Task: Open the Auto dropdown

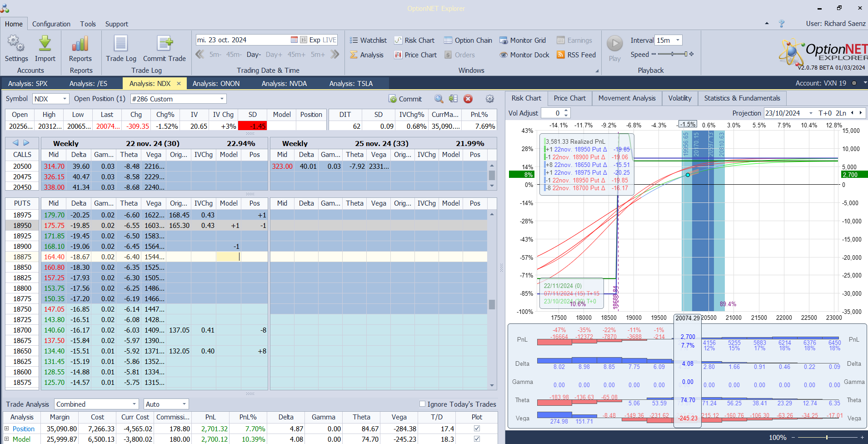Action: point(184,404)
